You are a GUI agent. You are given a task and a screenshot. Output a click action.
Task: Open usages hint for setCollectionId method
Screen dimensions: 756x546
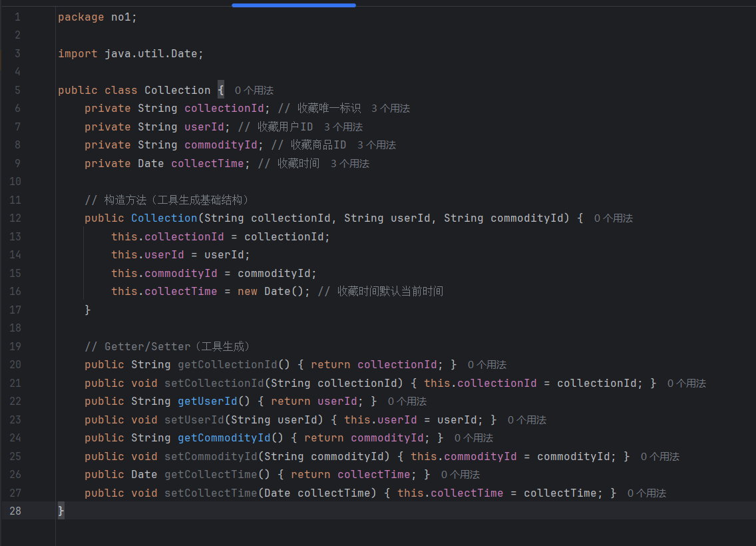[x=687, y=384]
